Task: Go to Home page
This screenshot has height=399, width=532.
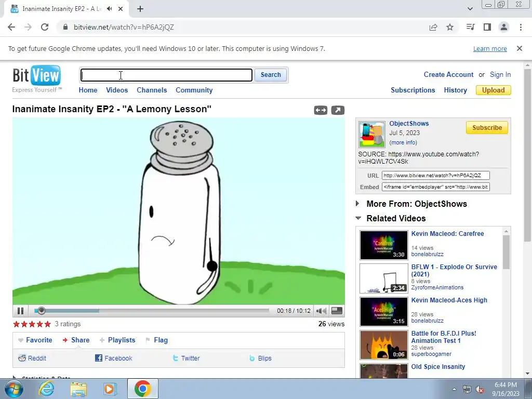Action: [88, 90]
